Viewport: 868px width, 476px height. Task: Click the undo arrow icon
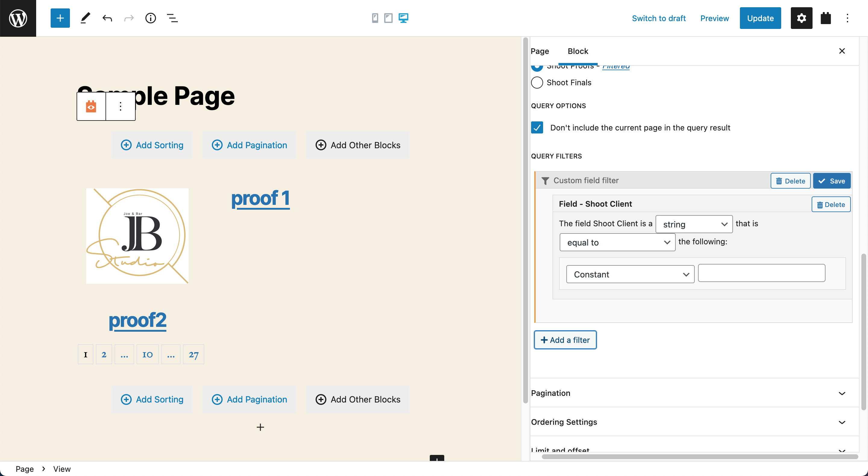(107, 18)
